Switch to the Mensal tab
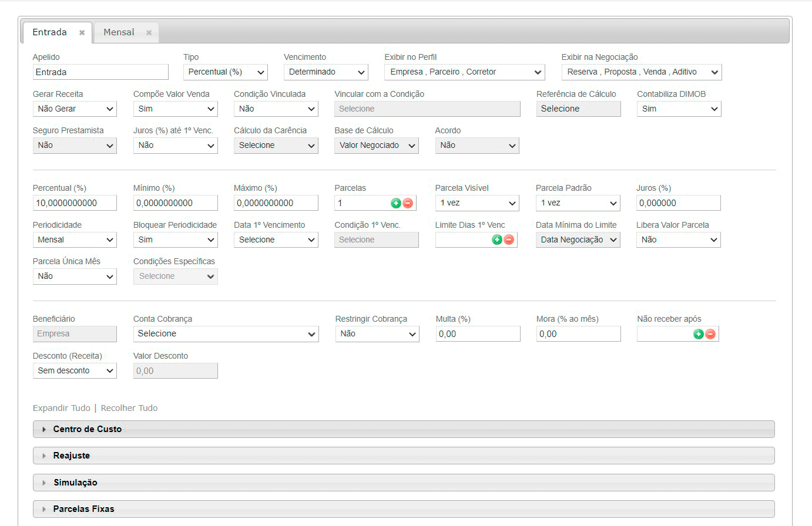Viewport: 812px width, 526px height. [x=119, y=32]
